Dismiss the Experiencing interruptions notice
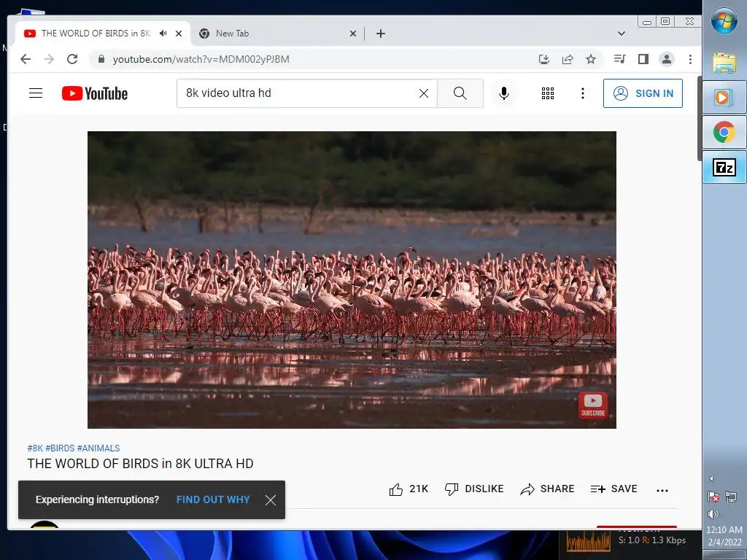Viewport: 747px width, 560px height. [x=271, y=500]
